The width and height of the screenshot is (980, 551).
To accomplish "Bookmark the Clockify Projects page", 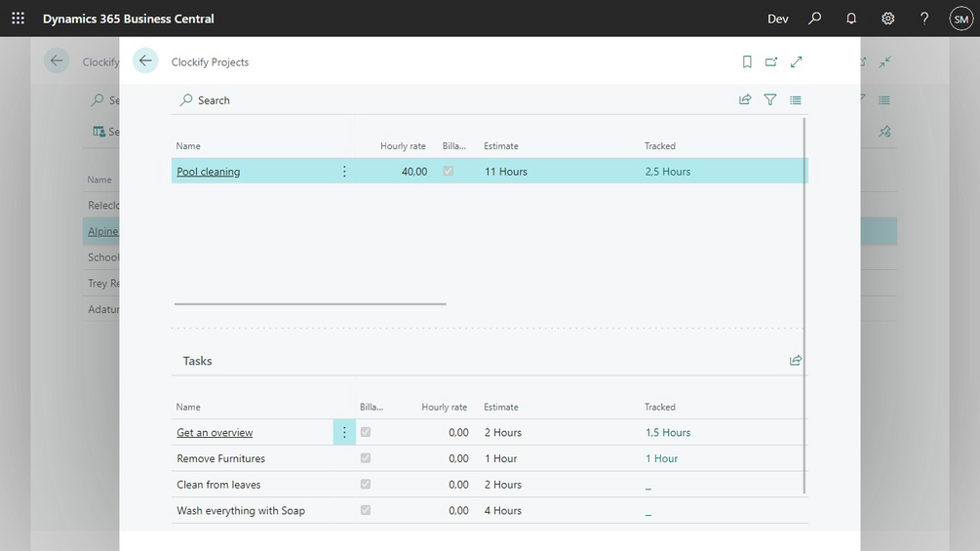I will pos(747,61).
